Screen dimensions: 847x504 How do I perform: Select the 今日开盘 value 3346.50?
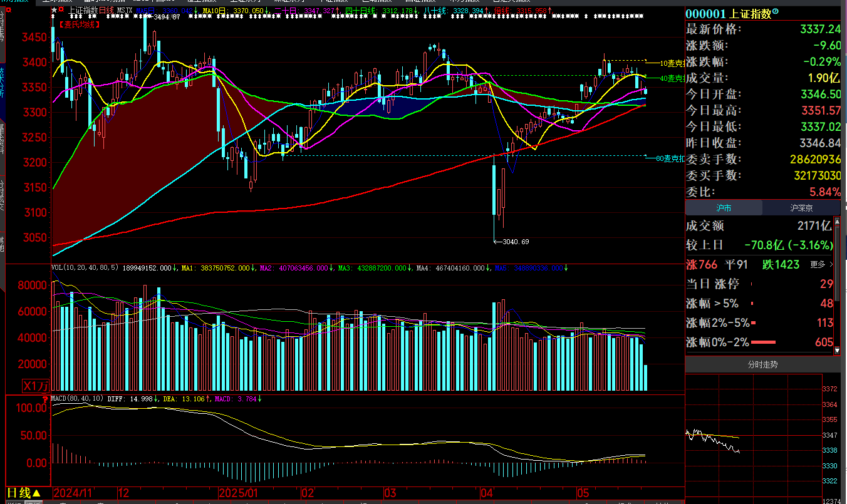point(820,95)
